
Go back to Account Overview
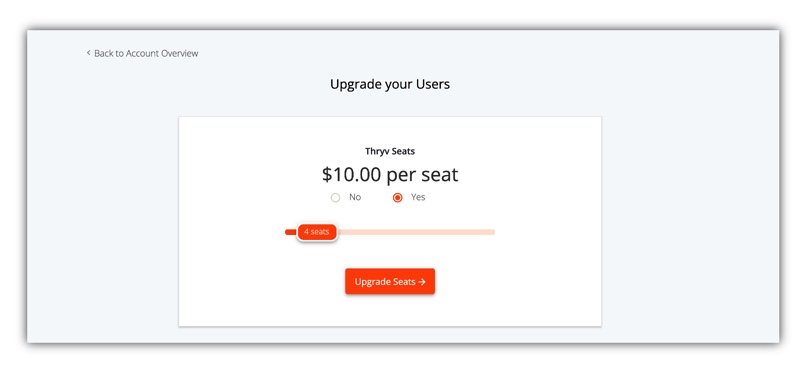[142, 53]
